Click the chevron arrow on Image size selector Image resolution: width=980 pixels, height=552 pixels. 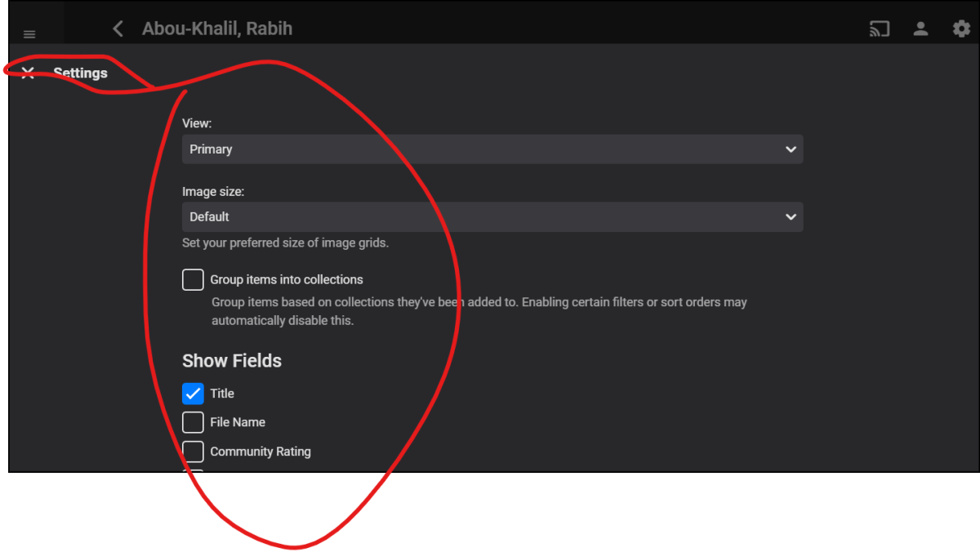[790, 217]
